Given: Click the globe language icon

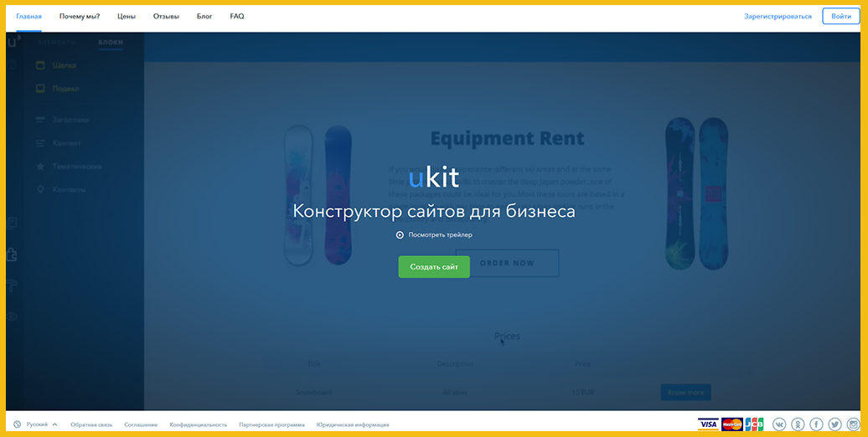Looking at the screenshot, I should click(17, 424).
